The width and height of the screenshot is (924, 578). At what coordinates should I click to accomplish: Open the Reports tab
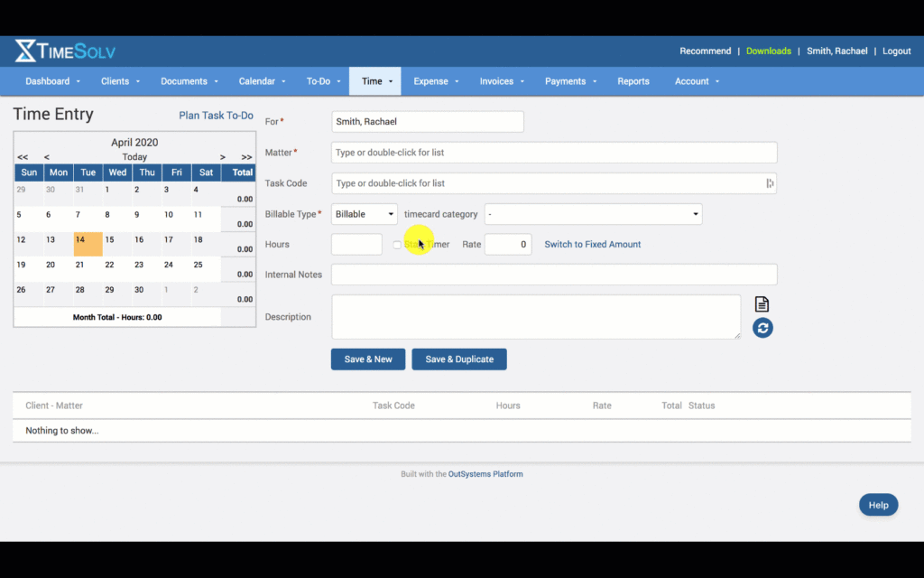pyautogui.click(x=633, y=81)
